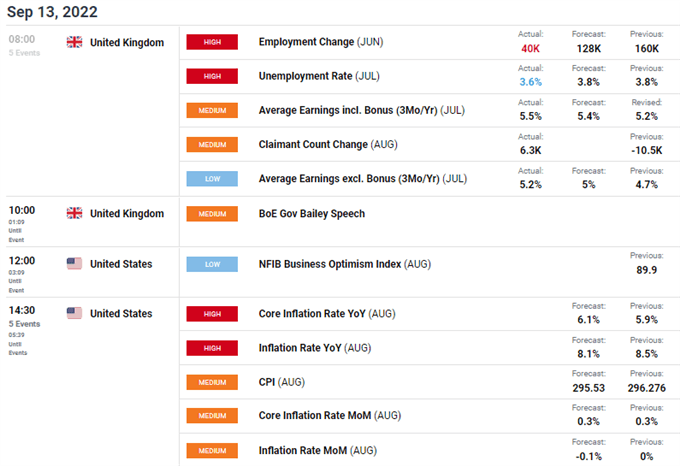The width and height of the screenshot is (680, 466).
Task: Click HIGH badge for Core Inflation Rate YoY
Action: [212, 314]
